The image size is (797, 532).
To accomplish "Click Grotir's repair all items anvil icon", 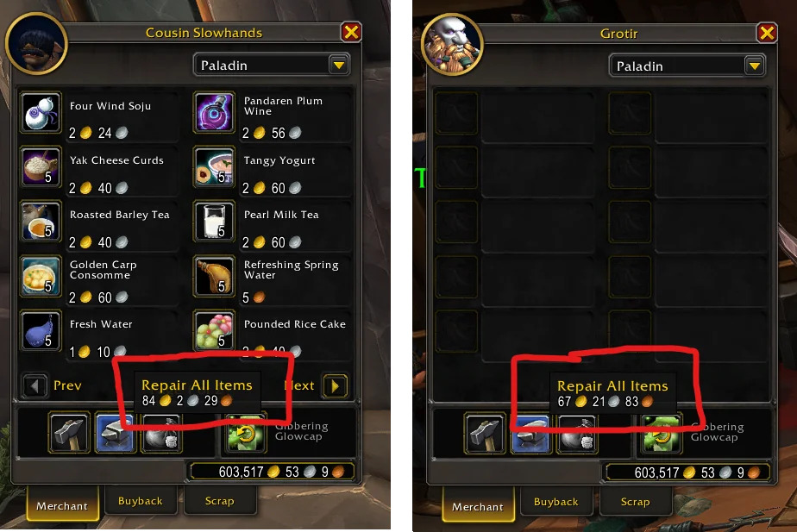I will coord(531,434).
